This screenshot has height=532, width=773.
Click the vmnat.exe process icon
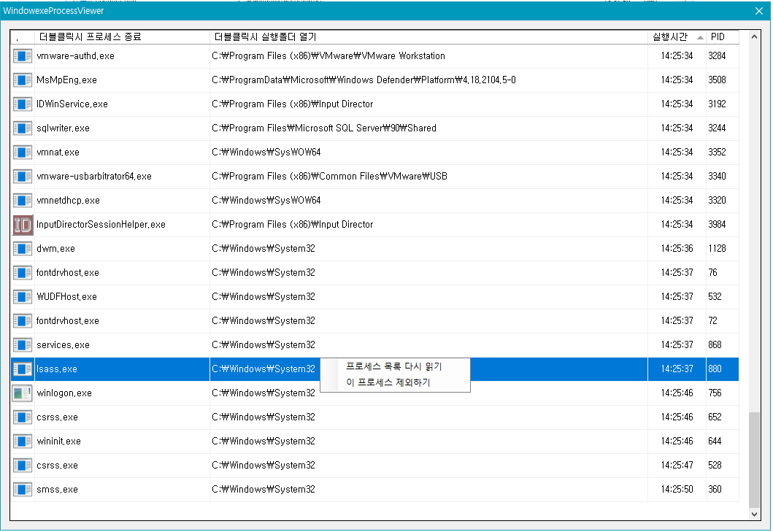point(22,153)
